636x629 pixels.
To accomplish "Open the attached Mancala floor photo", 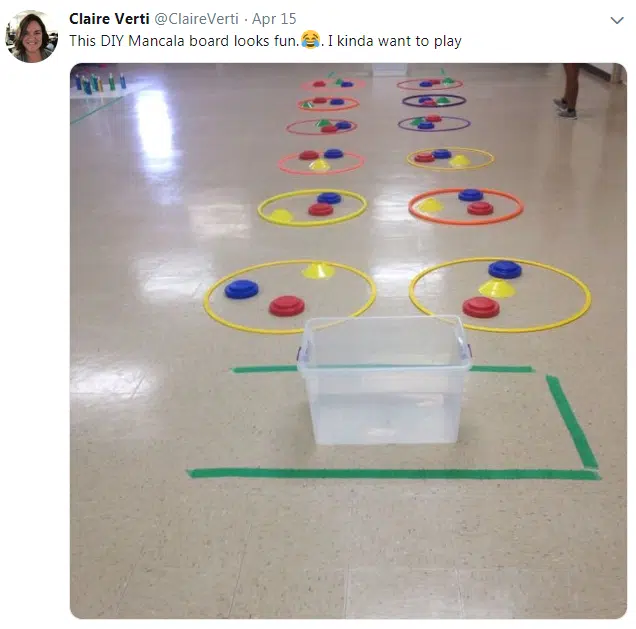I will (348, 341).
